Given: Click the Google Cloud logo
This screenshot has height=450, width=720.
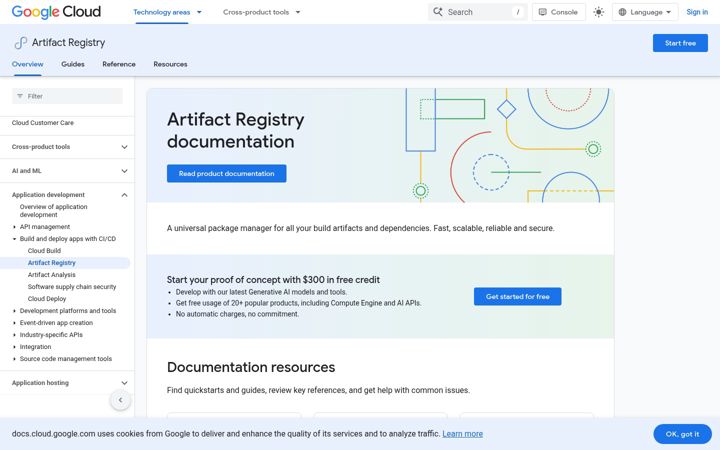Looking at the screenshot, I should coord(56,12).
